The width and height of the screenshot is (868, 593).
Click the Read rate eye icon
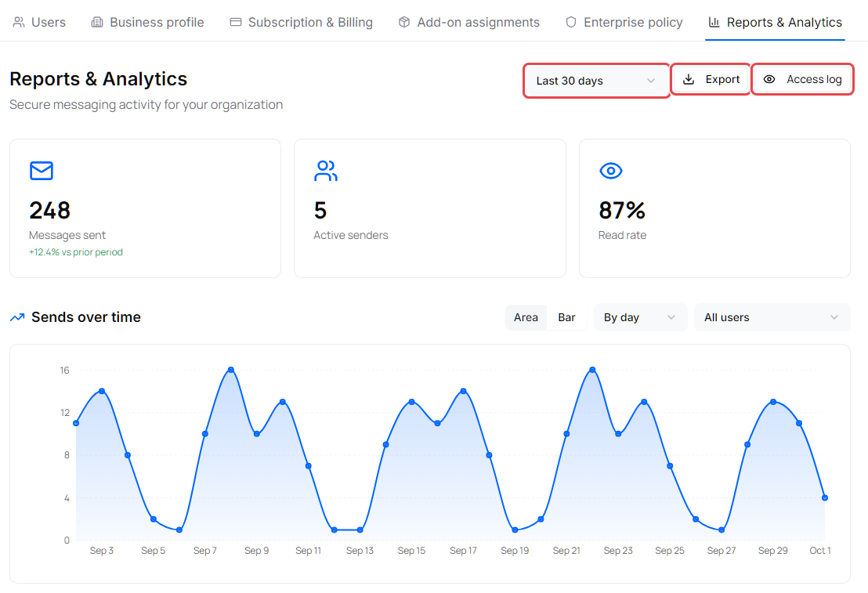pyautogui.click(x=610, y=171)
